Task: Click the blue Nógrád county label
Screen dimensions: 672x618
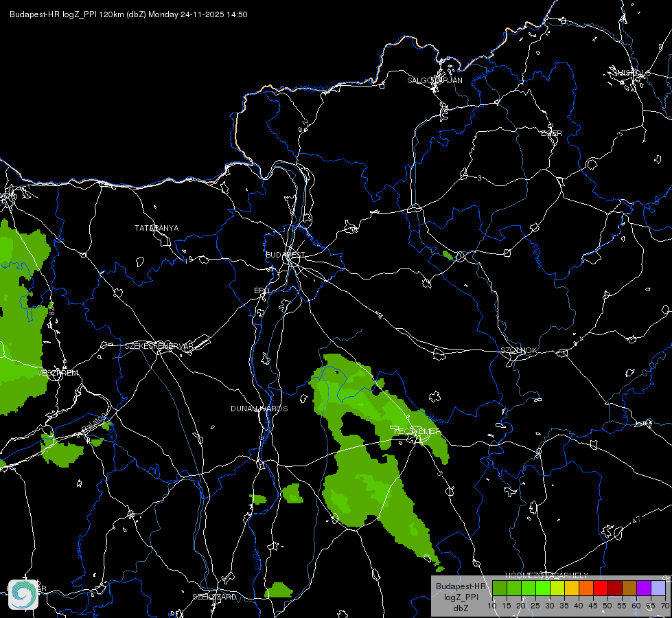Action: pos(314,89)
